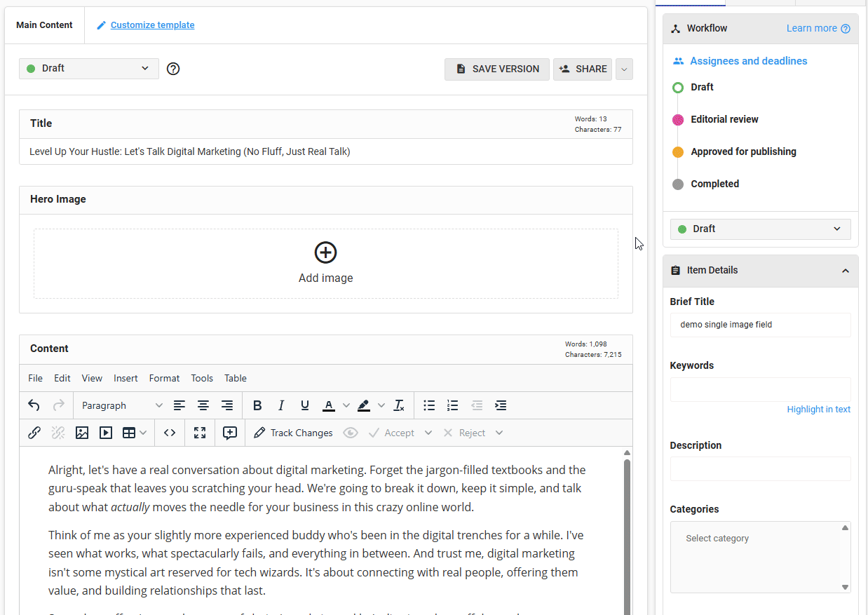Open the Table menu
The height and width of the screenshot is (615, 868).
236,378
